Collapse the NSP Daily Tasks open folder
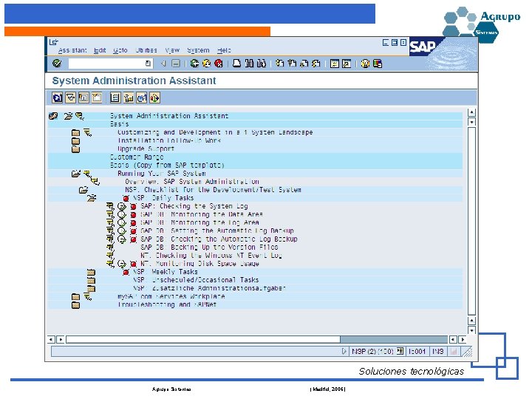 (92, 198)
